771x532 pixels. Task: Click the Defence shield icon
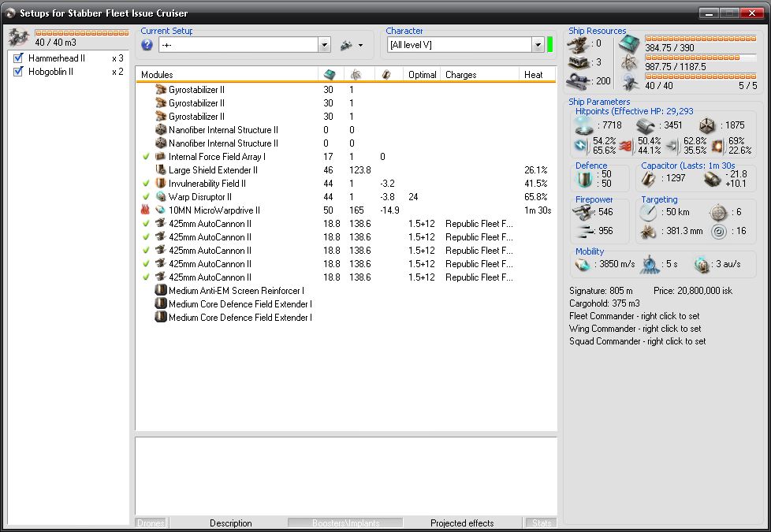[x=583, y=179]
